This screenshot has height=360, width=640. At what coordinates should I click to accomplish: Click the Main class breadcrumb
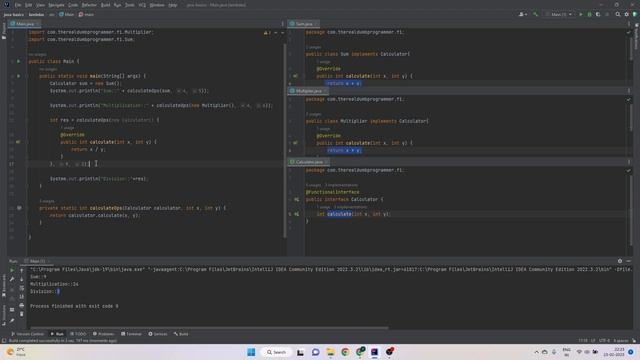click(x=67, y=14)
